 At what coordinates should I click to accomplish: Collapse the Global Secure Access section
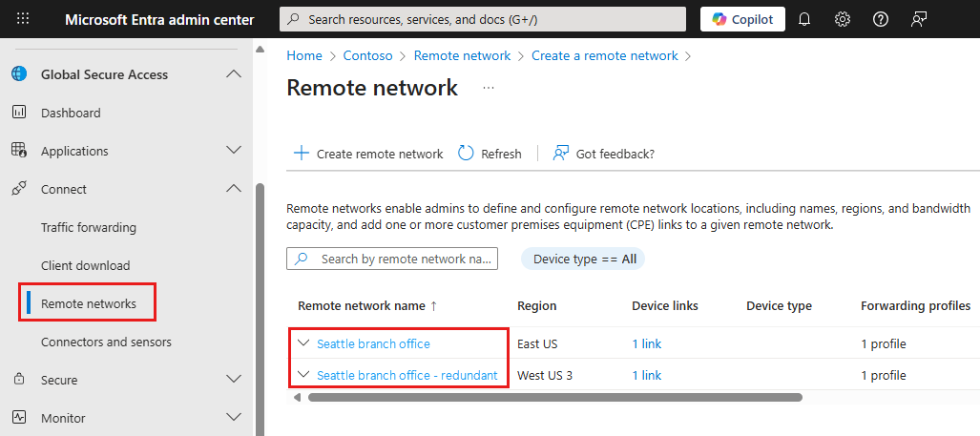[x=233, y=74]
